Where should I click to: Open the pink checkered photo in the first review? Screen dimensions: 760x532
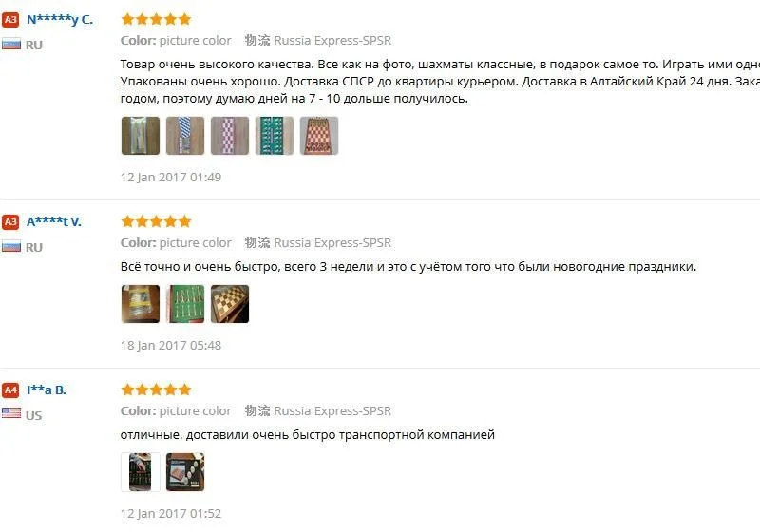click(x=230, y=136)
